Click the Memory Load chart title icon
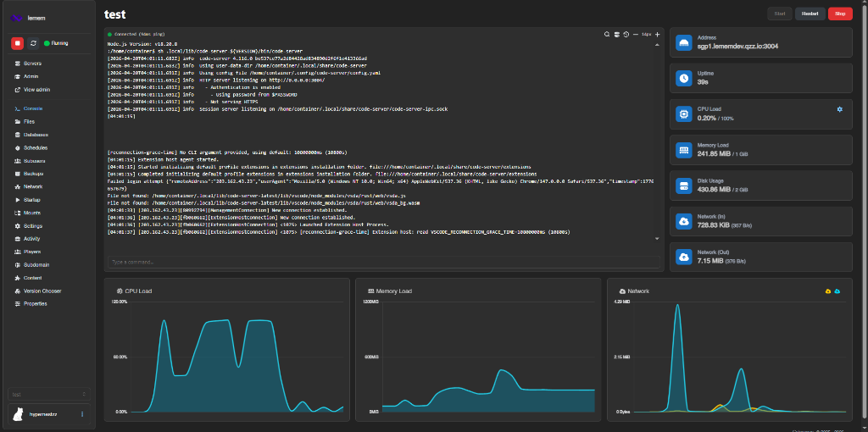868x432 pixels. click(x=371, y=291)
